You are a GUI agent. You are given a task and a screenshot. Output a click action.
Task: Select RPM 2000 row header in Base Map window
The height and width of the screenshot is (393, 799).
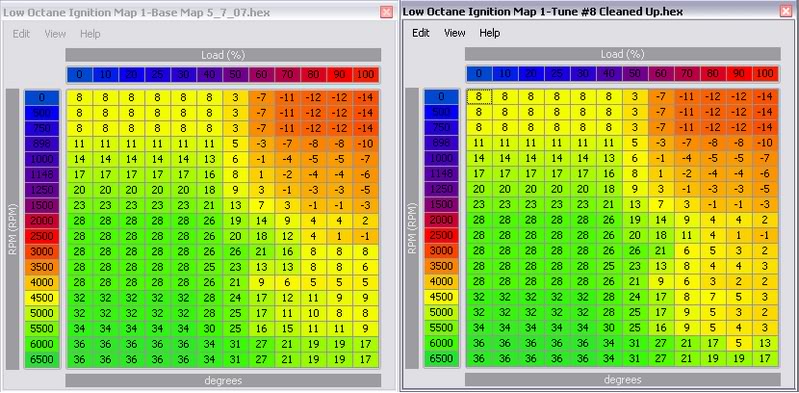coord(42,220)
